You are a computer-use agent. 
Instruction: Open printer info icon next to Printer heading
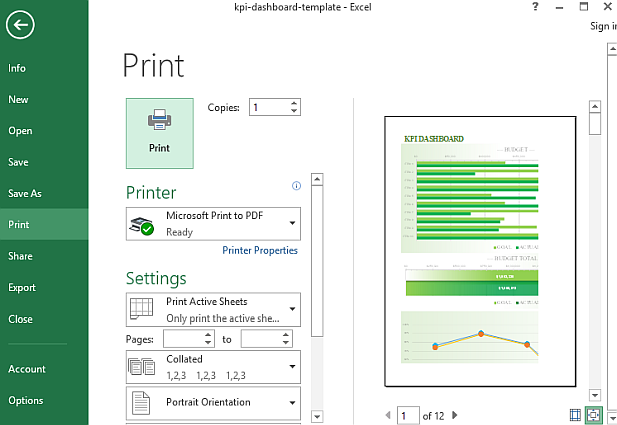coord(296,186)
